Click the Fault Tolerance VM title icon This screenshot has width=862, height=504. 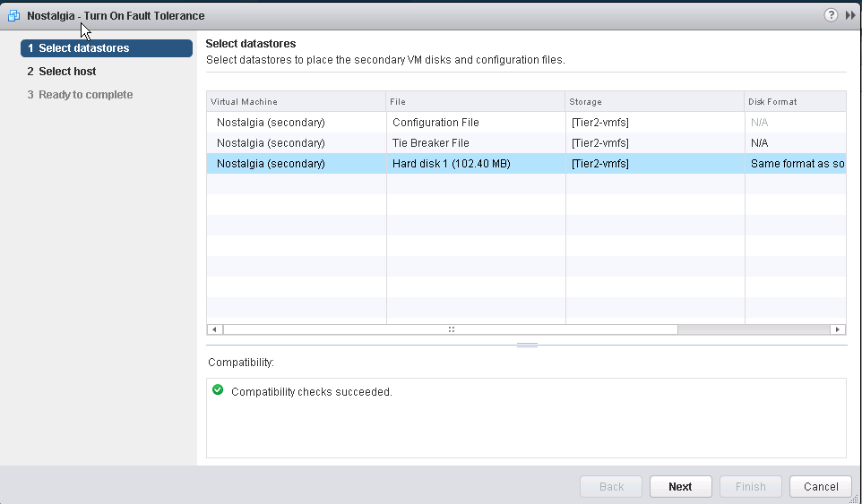click(x=13, y=15)
